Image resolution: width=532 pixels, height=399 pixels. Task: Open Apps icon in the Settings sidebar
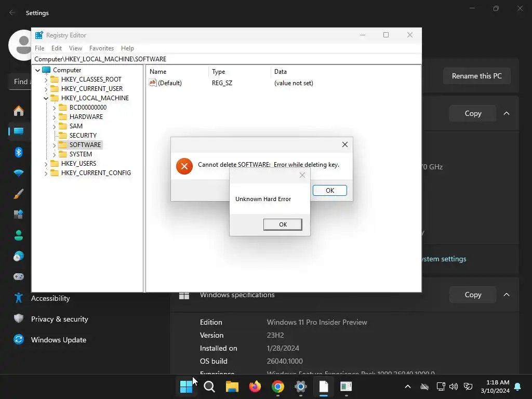click(19, 215)
